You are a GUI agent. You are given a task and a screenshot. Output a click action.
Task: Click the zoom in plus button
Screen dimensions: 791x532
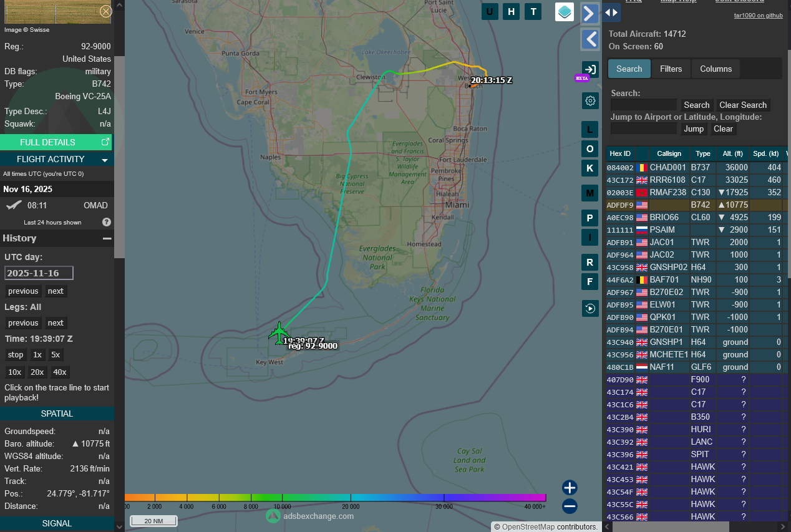[x=570, y=488]
